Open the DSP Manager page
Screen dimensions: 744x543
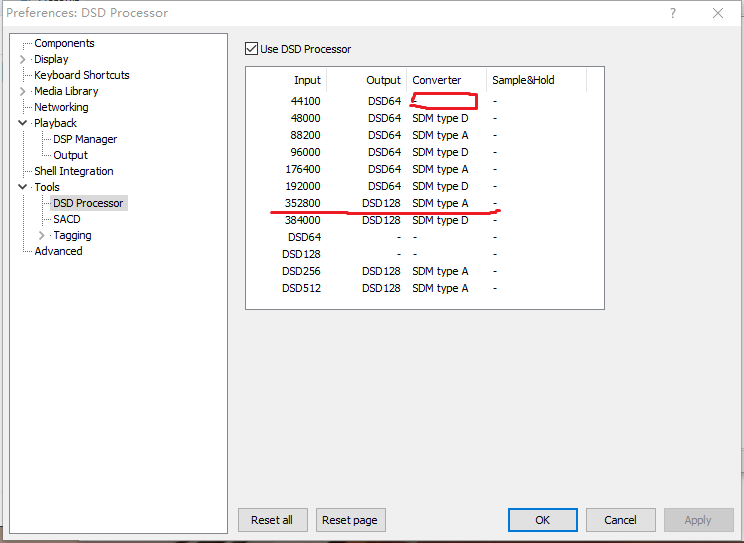(85, 139)
